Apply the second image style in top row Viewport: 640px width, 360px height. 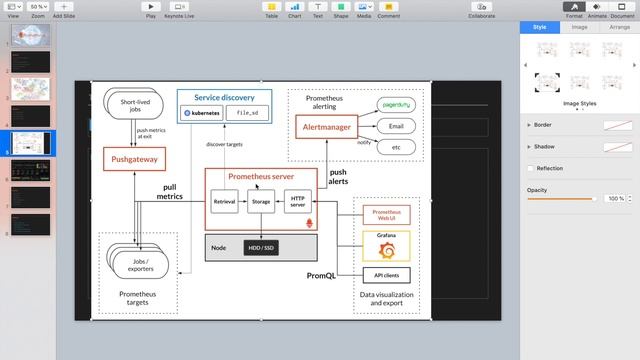coord(580,50)
